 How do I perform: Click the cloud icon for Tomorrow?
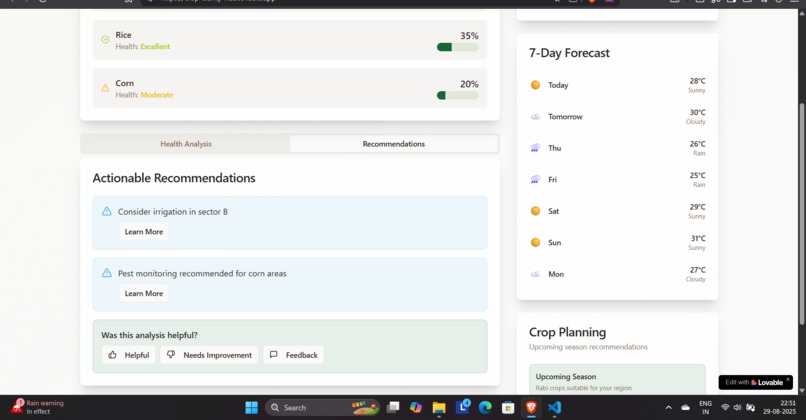tap(535, 117)
